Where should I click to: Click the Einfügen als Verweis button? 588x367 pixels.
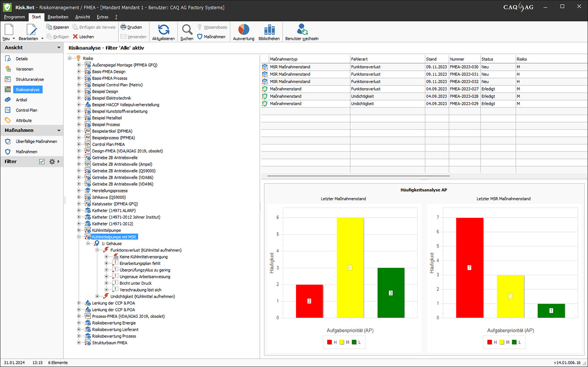pyautogui.click(x=94, y=27)
